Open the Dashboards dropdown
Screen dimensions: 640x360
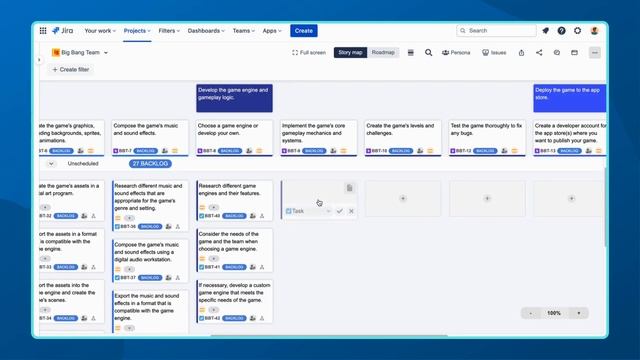pos(206,31)
